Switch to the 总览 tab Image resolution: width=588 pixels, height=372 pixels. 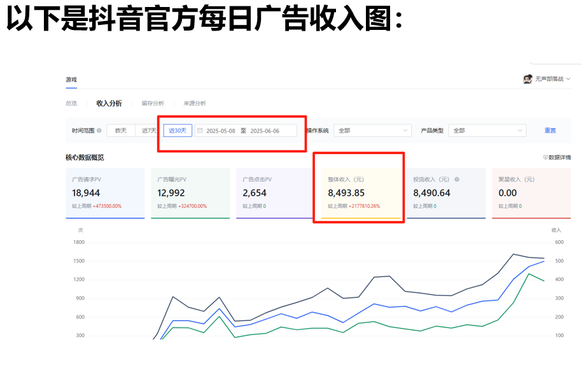tap(71, 103)
